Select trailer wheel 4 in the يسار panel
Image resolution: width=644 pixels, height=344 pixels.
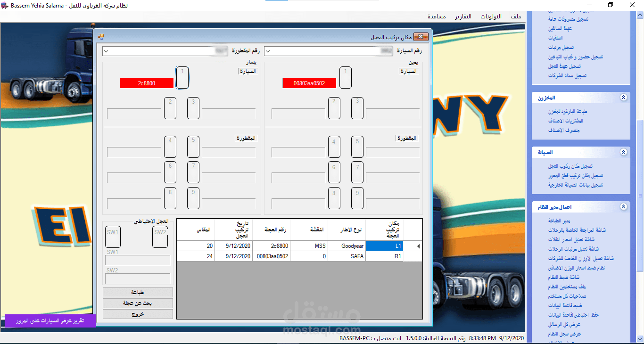click(x=170, y=147)
